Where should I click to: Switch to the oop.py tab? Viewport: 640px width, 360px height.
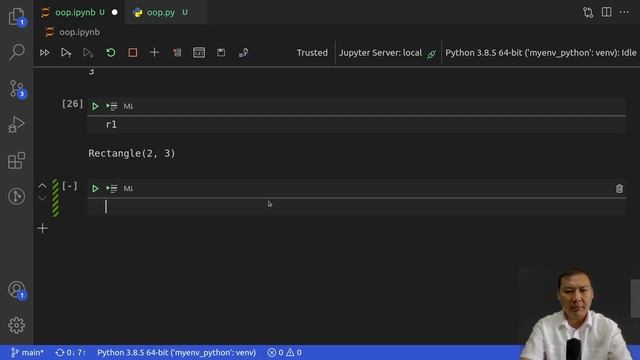[161, 12]
